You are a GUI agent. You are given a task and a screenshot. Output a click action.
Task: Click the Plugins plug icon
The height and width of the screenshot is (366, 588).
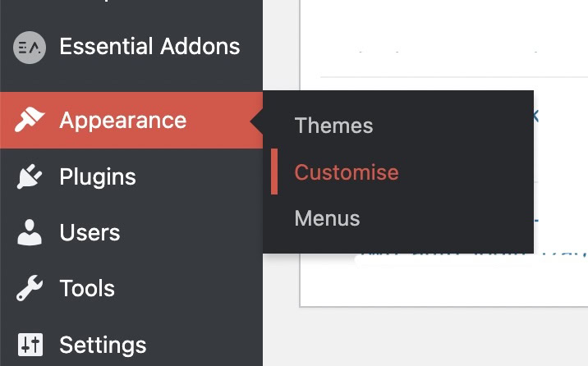30,176
